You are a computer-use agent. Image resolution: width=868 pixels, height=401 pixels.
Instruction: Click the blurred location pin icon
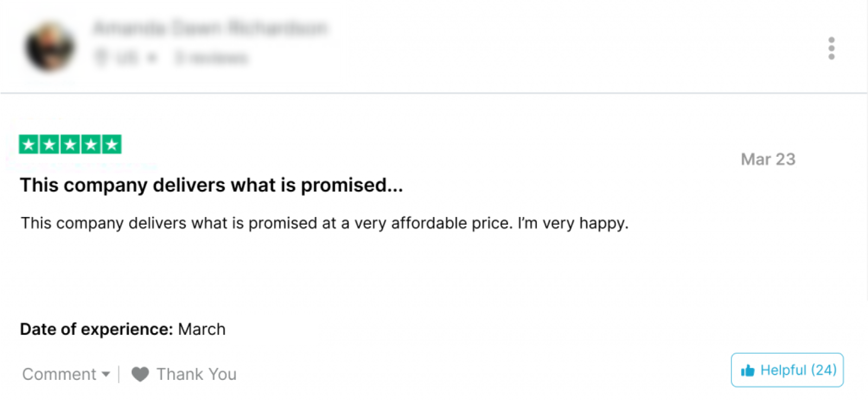coord(101,57)
